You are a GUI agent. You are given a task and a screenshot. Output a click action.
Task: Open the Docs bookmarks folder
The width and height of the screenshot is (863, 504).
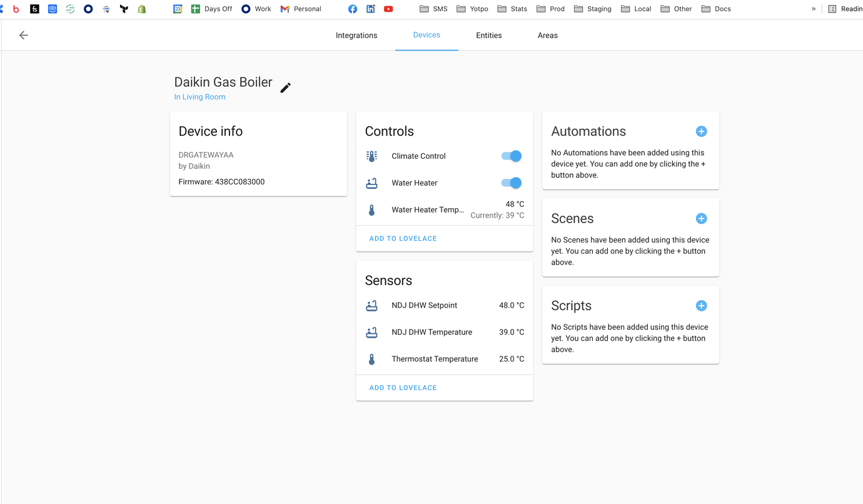pyautogui.click(x=716, y=9)
